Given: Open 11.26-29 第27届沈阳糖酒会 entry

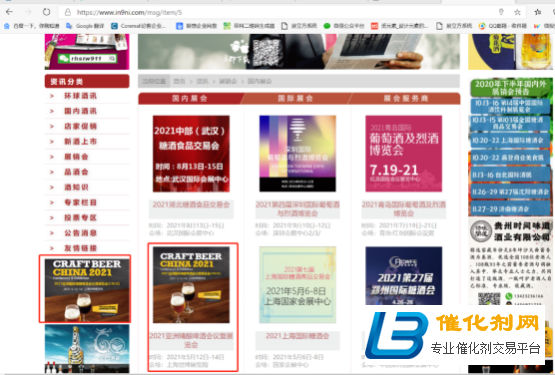Looking at the screenshot, I should [510, 192].
